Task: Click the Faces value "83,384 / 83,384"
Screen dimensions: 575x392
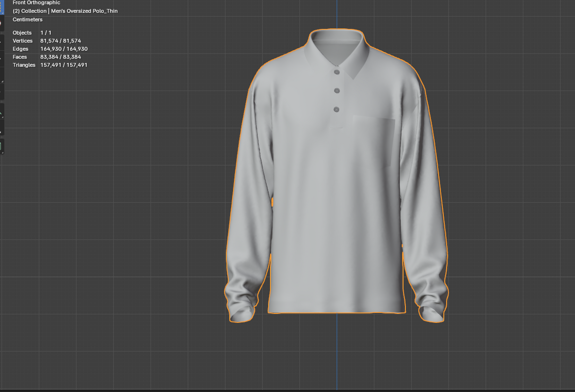Action: pos(60,57)
